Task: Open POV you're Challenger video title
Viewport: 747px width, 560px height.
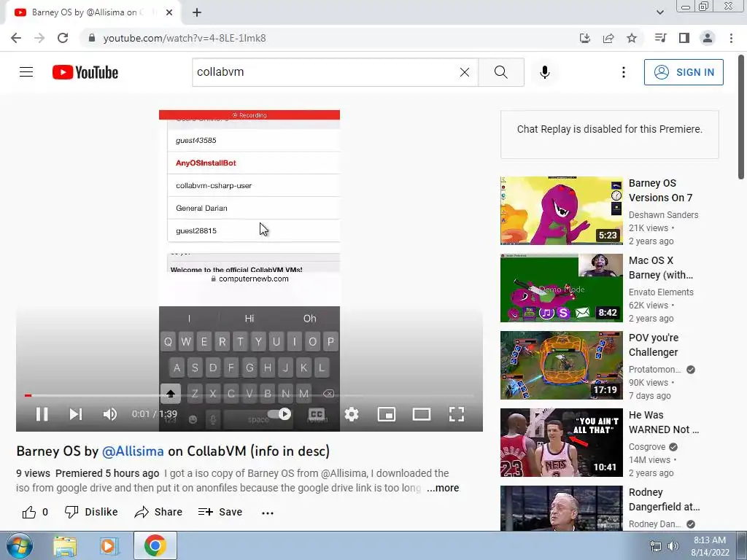Action: point(653,345)
